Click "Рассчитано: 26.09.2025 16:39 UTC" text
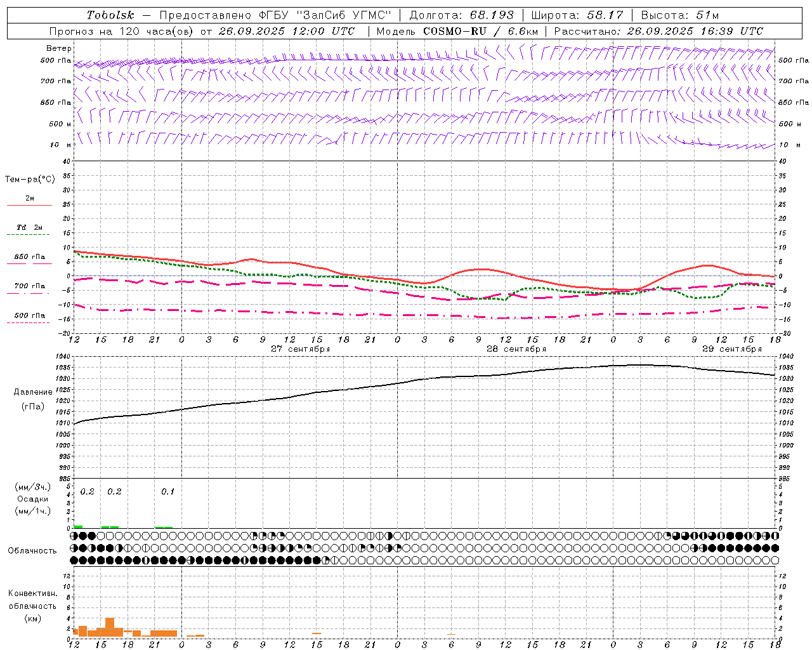The height and width of the screenshot is (650, 812). [x=658, y=31]
